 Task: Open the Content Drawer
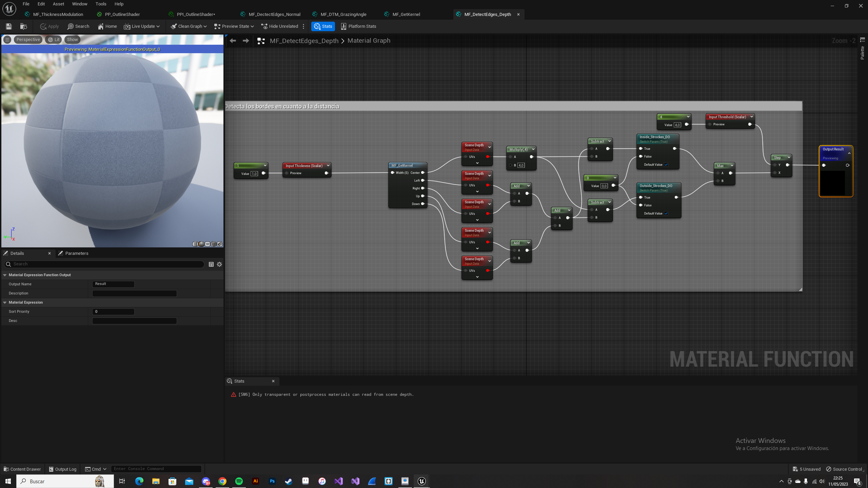22,469
